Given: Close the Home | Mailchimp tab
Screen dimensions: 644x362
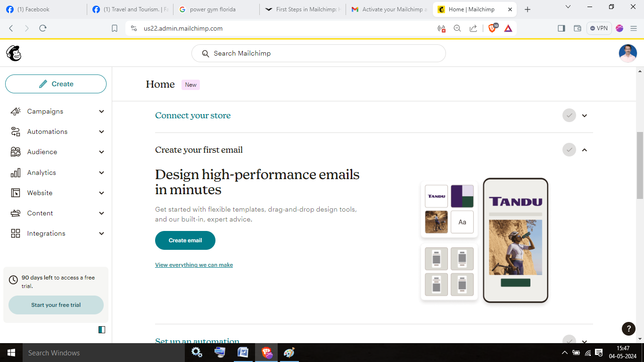Looking at the screenshot, I should click(x=510, y=9).
